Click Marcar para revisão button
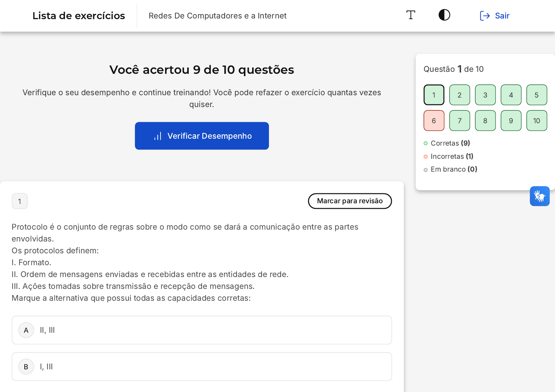555x392 pixels. pyautogui.click(x=350, y=201)
